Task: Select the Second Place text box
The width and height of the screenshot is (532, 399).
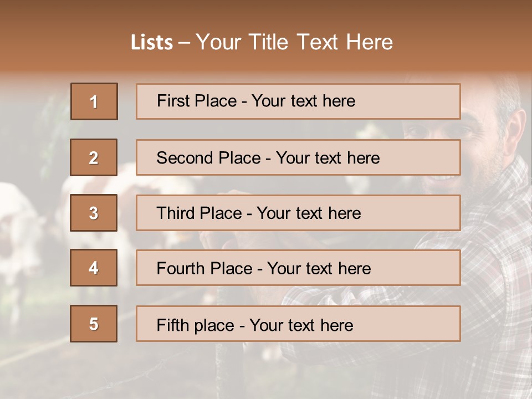Action: click(298, 157)
